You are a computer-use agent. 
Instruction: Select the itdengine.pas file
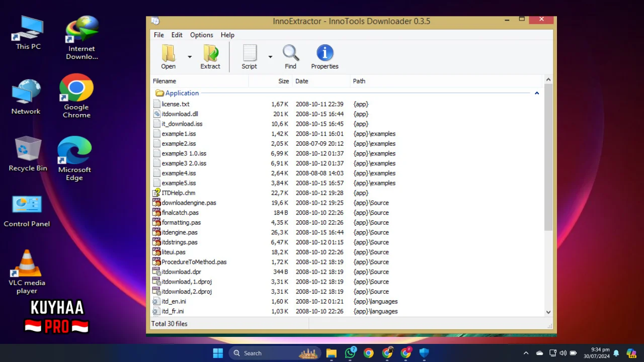(x=180, y=232)
